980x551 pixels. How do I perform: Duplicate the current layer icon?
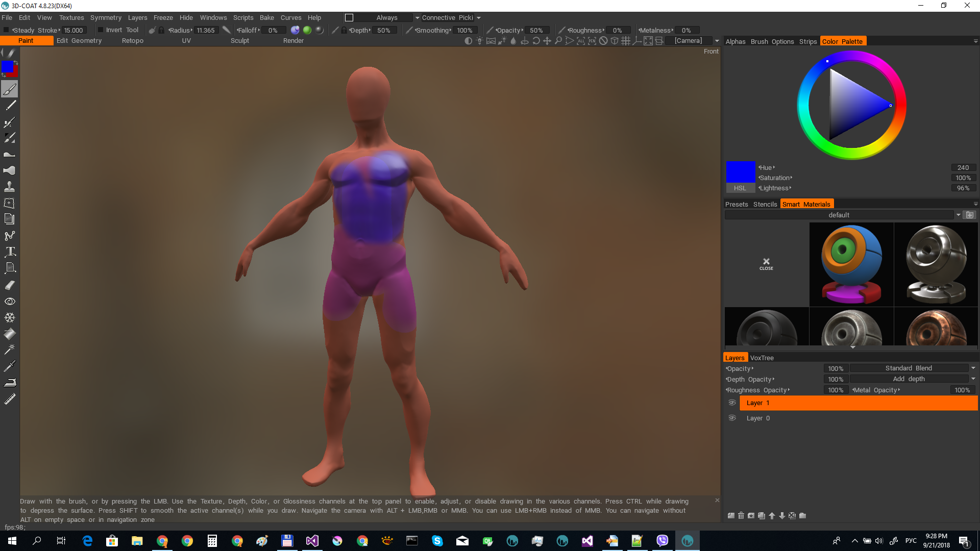pyautogui.click(x=762, y=516)
